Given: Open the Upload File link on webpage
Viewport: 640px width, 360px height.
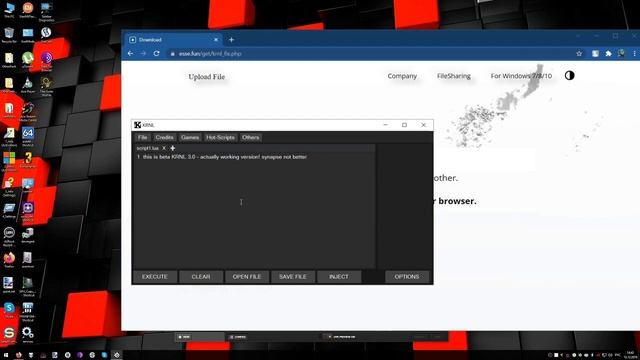Looking at the screenshot, I should coord(207,77).
